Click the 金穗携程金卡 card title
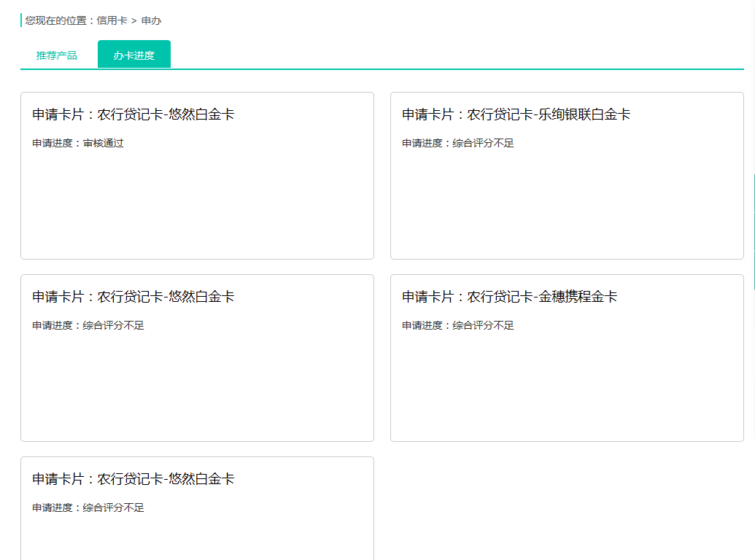This screenshot has height=560, width=755. point(509,297)
